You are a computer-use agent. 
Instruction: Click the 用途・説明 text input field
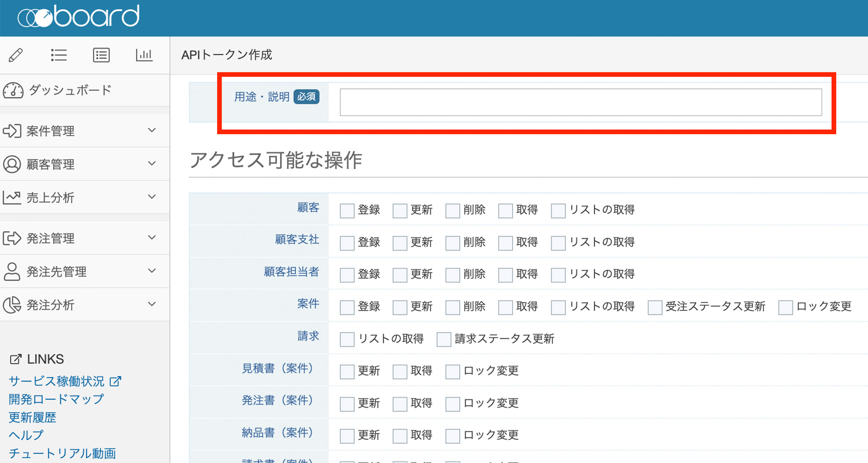pyautogui.click(x=580, y=103)
